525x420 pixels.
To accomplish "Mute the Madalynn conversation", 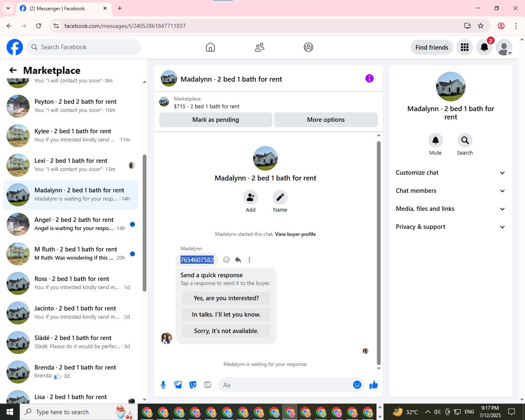I will point(436,140).
